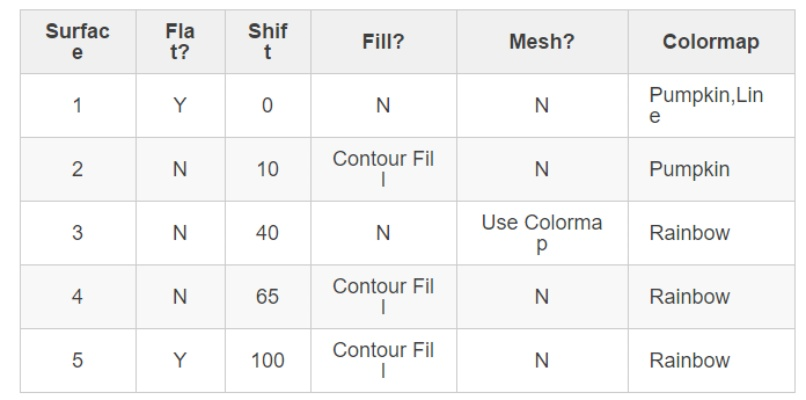The height and width of the screenshot is (400, 806).
Task: Click the Shift column header
Action: tap(268, 42)
